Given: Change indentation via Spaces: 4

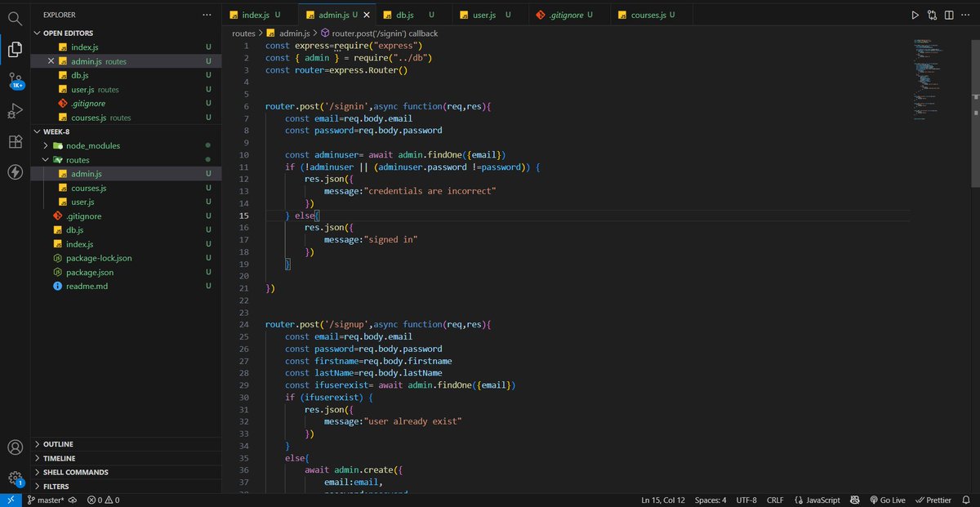Looking at the screenshot, I should pos(710,500).
